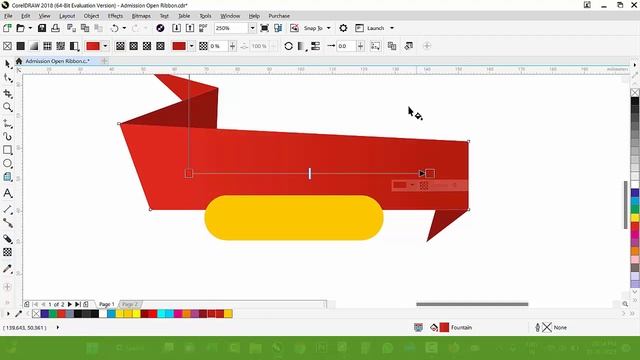Click the horizontal scrollbar
This screenshot has height=360, width=640.
click(x=472, y=304)
